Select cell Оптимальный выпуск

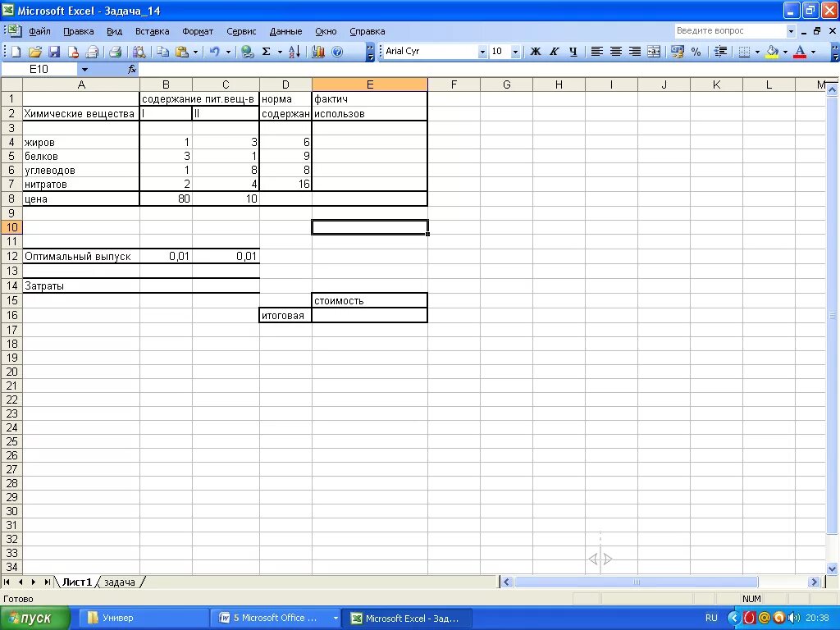(x=81, y=256)
